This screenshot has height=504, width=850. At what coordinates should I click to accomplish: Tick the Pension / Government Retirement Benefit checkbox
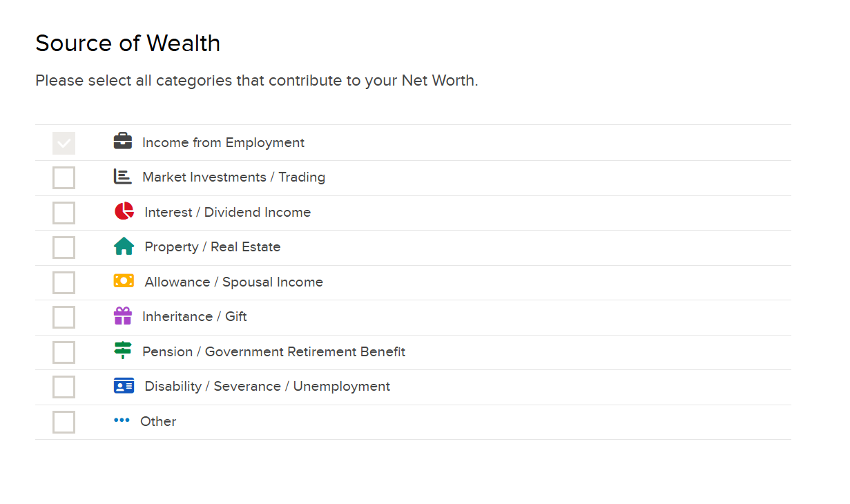point(64,352)
